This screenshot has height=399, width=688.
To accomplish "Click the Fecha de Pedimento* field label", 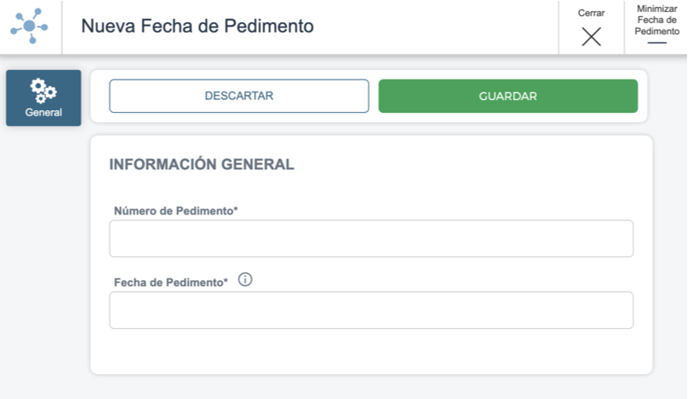I will (x=171, y=282).
